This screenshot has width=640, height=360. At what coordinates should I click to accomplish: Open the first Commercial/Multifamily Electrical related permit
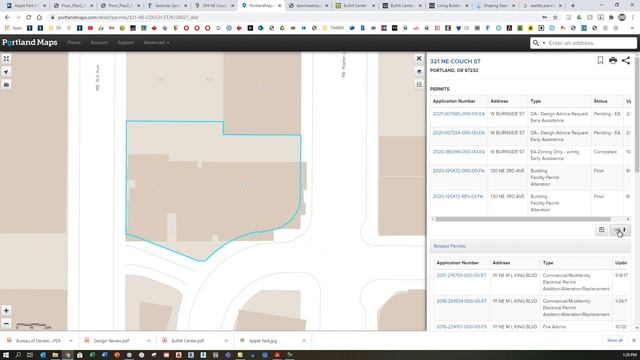[461, 276]
